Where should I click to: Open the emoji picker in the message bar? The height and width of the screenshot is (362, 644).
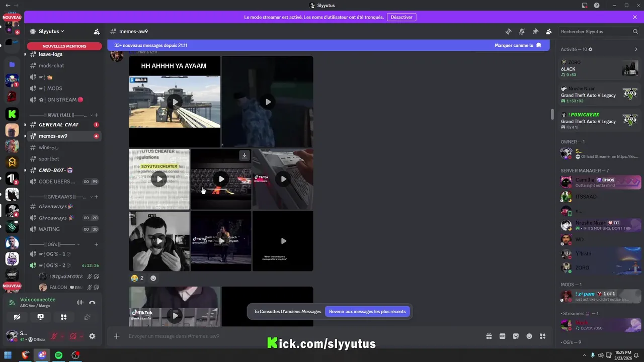[529, 336]
